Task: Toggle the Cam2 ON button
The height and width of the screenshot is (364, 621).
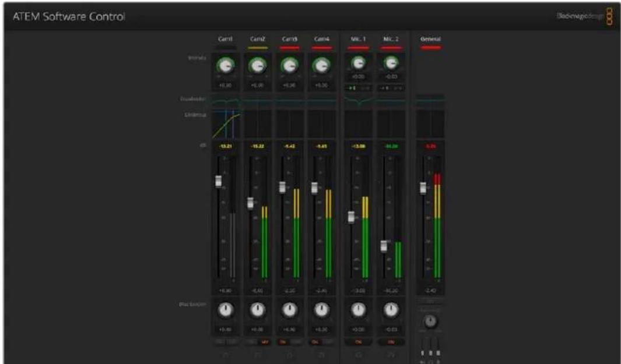Action: 251,342
